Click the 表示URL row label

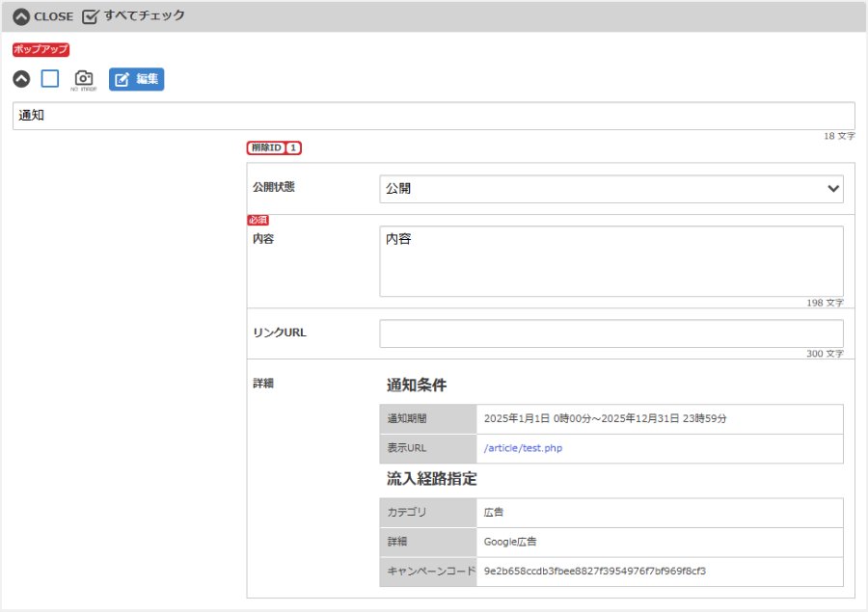point(407,448)
